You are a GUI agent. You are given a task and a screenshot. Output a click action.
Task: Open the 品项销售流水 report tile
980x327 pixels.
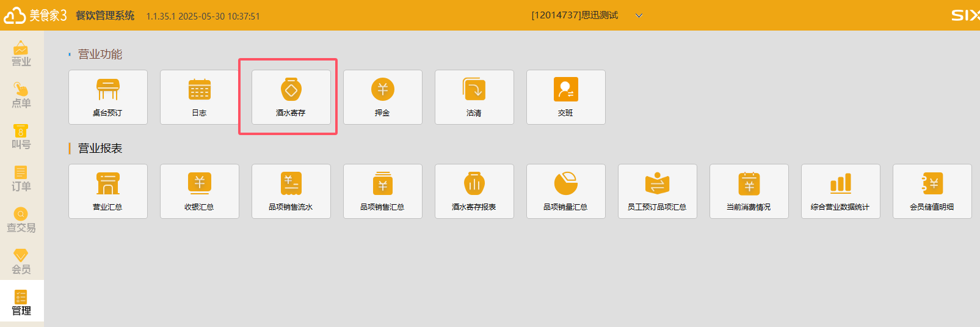(x=291, y=191)
